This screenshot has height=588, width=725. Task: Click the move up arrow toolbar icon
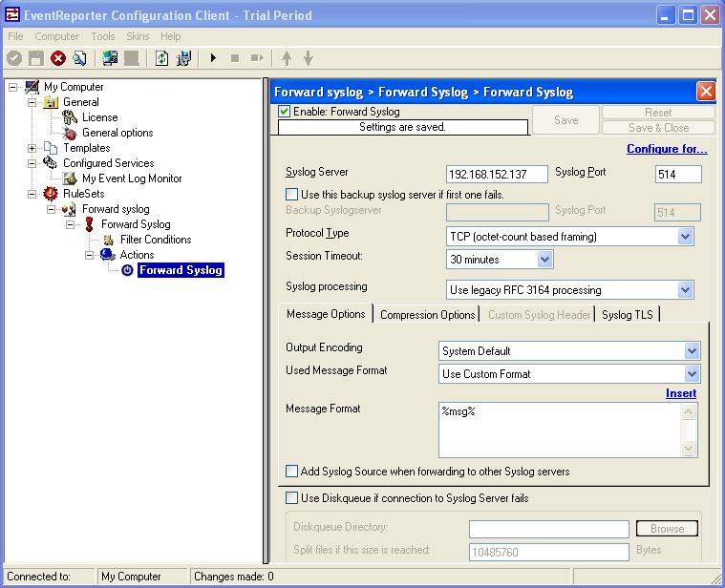tap(287, 58)
